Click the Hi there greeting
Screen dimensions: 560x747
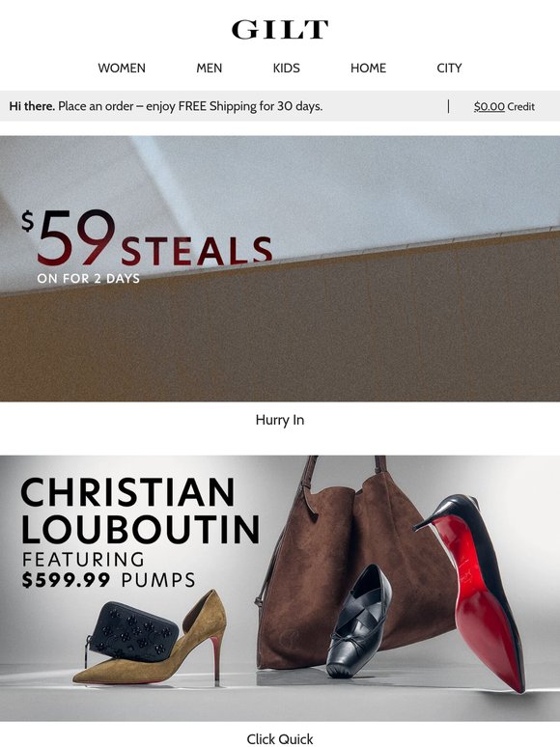coord(32,106)
